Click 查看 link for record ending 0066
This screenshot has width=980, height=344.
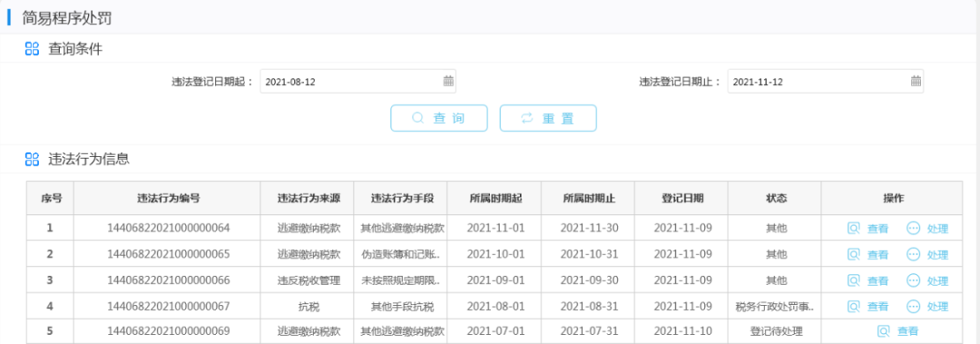[877, 281]
